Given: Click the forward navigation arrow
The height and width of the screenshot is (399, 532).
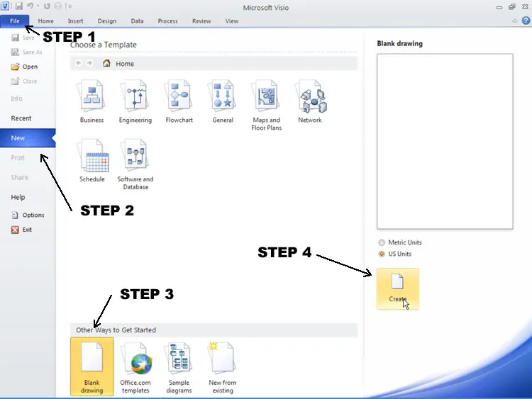Looking at the screenshot, I should [x=89, y=63].
